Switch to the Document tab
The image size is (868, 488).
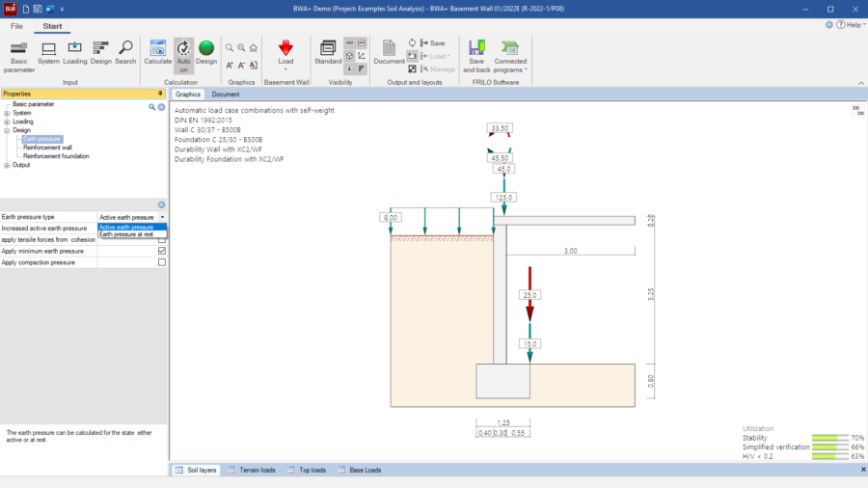226,95
